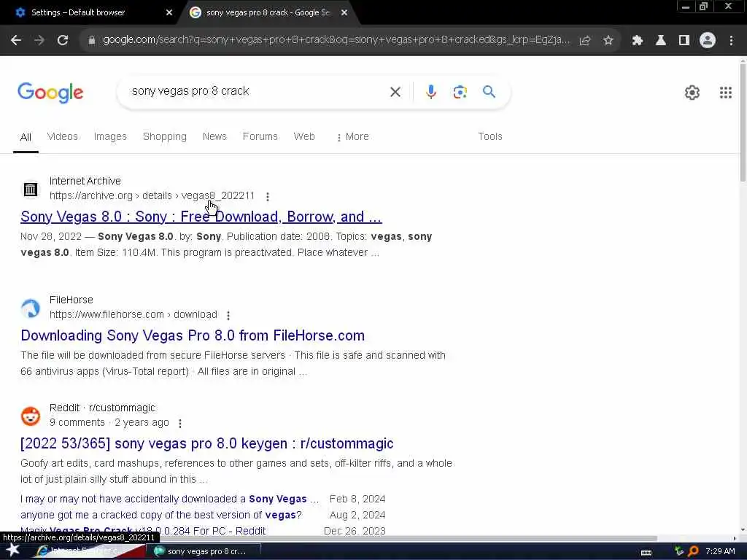Viewport: 747px width, 560px height.
Task: Open more options for Reddit result
Action: [x=179, y=423]
